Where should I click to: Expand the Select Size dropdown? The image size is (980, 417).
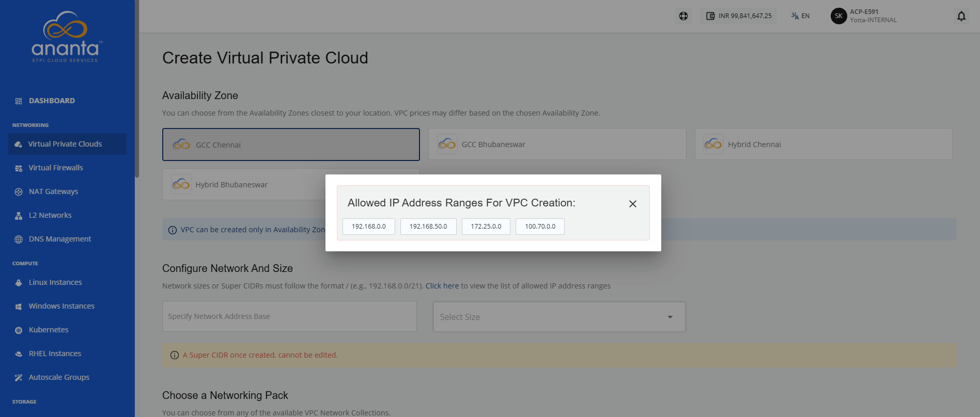tap(559, 317)
